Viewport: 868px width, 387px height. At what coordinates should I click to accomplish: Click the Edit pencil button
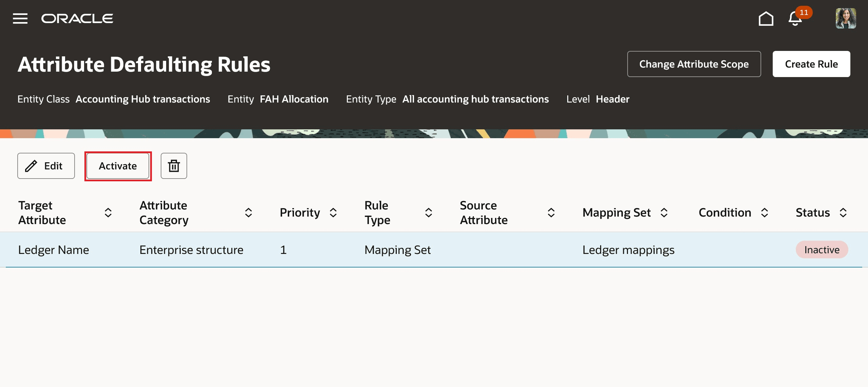point(46,166)
